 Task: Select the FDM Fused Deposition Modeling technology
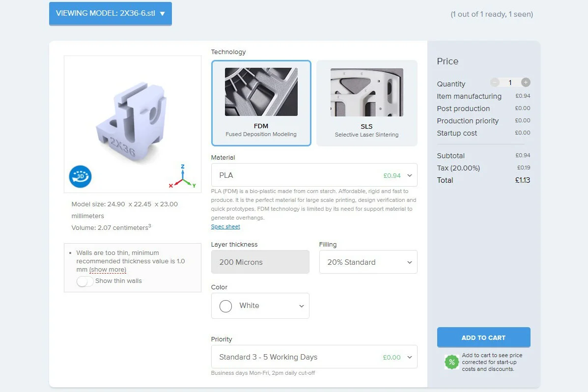pos(261,103)
